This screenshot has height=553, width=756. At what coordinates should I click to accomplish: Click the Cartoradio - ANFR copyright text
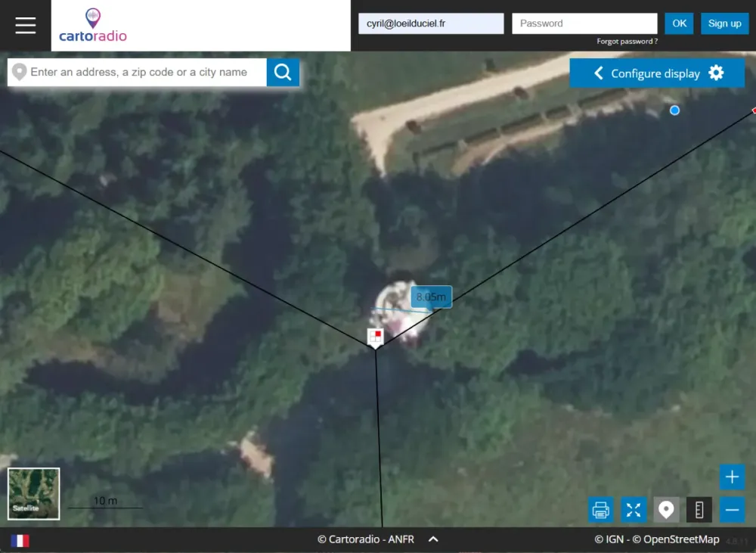click(365, 539)
